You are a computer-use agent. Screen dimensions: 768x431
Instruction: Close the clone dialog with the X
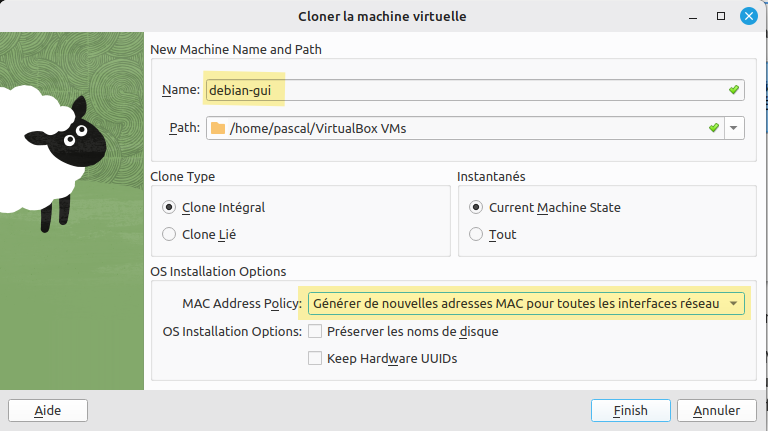click(x=748, y=17)
